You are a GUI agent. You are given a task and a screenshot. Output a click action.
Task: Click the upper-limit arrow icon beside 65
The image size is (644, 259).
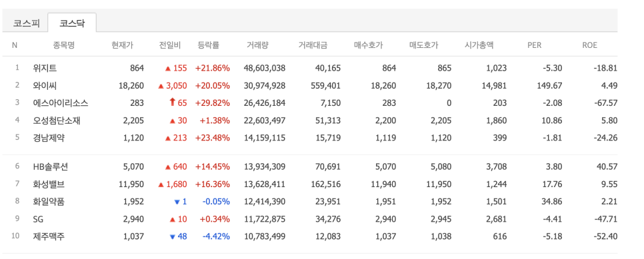point(173,103)
